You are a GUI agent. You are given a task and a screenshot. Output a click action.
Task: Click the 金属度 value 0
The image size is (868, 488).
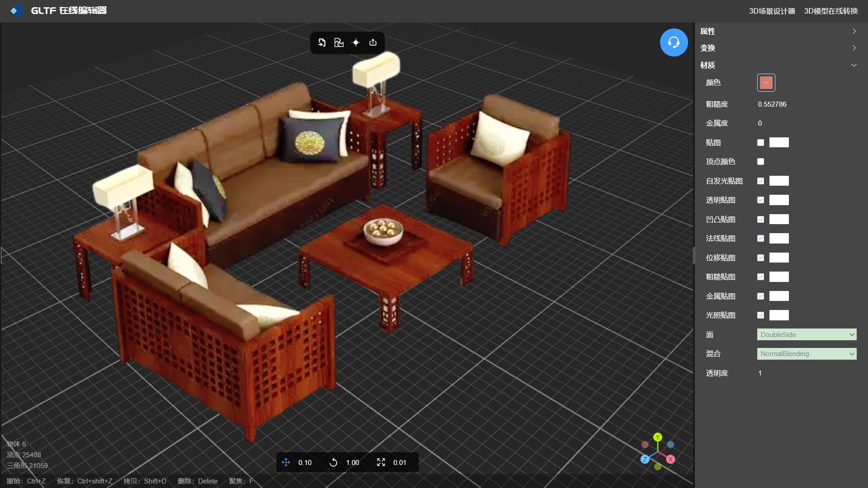pos(760,123)
